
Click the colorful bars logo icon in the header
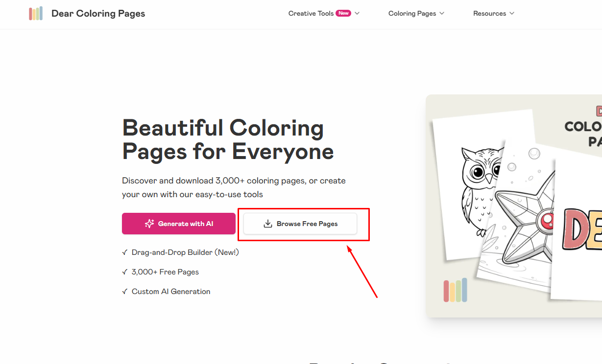coord(36,13)
